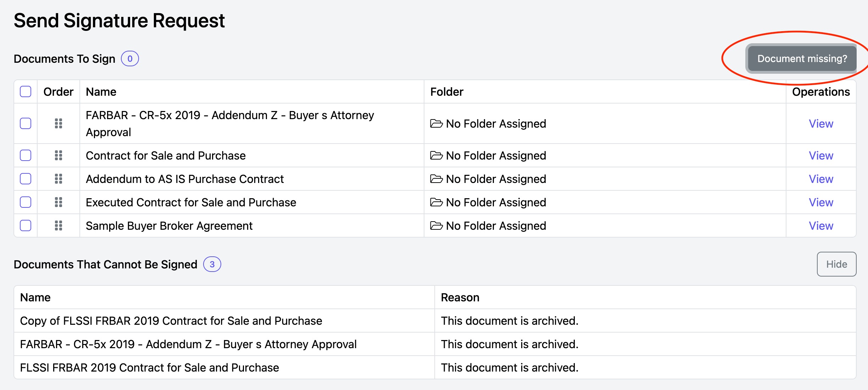Select the Sample Buyer Broker Agreement checkbox

point(26,225)
